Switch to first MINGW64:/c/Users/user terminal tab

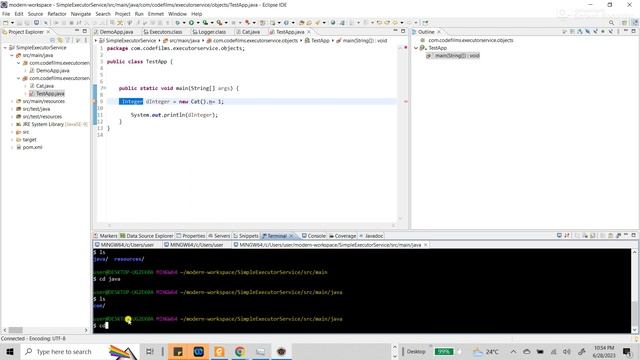click(x=127, y=245)
